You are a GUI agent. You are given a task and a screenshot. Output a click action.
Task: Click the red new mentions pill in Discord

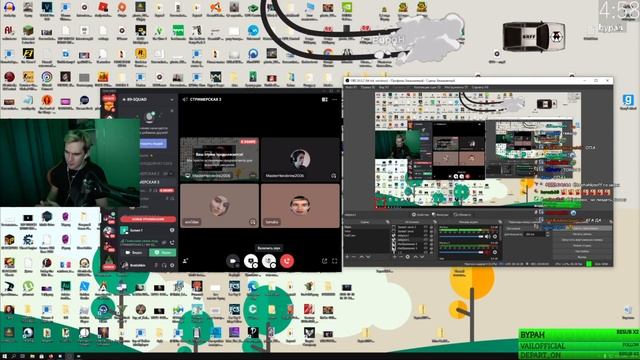(x=148, y=219)
